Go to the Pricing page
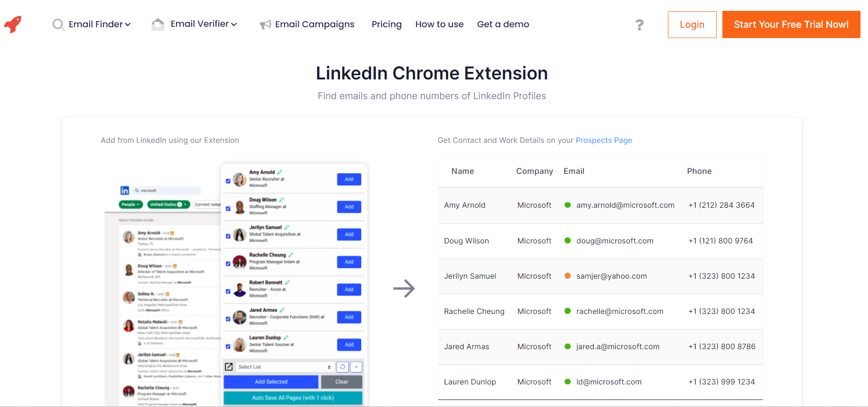The height and width of the screenshot is (407, 868). (x=386, y=24)
